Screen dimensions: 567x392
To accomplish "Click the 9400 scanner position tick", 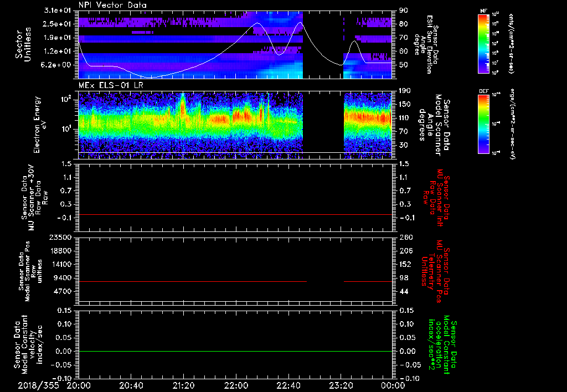I will (x=62, y=278).
